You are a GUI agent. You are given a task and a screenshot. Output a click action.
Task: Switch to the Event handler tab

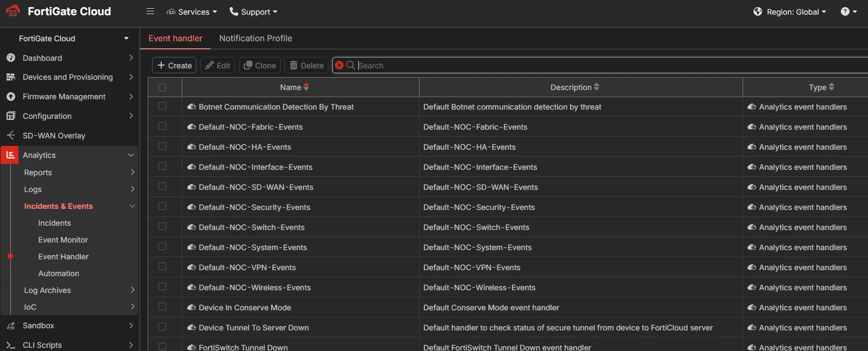coord(175,39)
